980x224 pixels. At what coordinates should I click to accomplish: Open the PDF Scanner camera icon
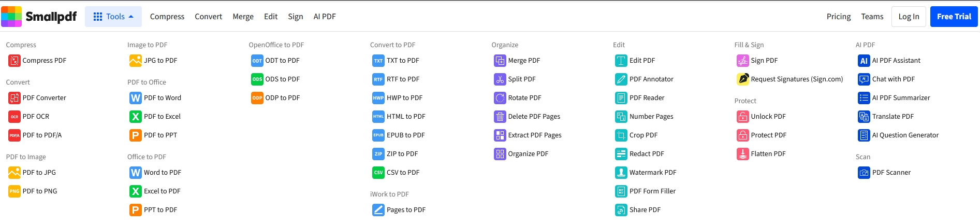(864, 173)
